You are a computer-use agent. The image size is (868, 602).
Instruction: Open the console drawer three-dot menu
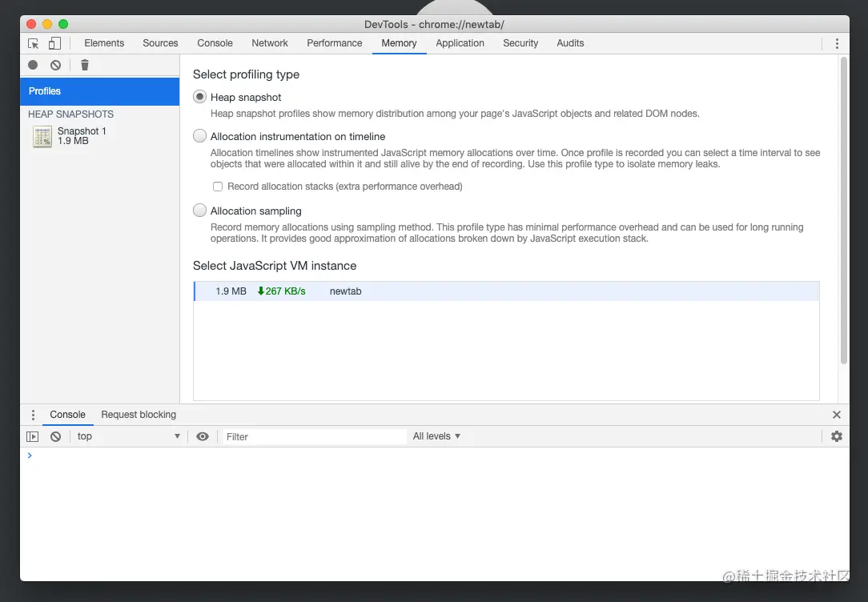point(33,415)
